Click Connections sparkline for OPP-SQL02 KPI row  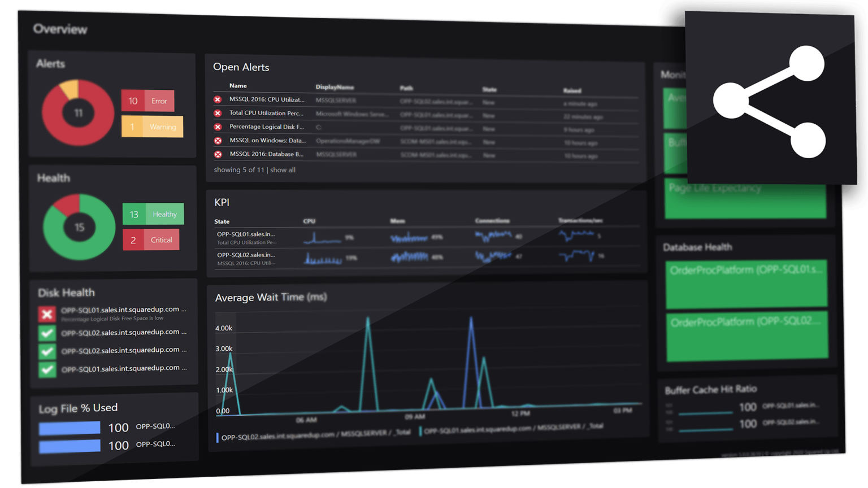point(493,256)
